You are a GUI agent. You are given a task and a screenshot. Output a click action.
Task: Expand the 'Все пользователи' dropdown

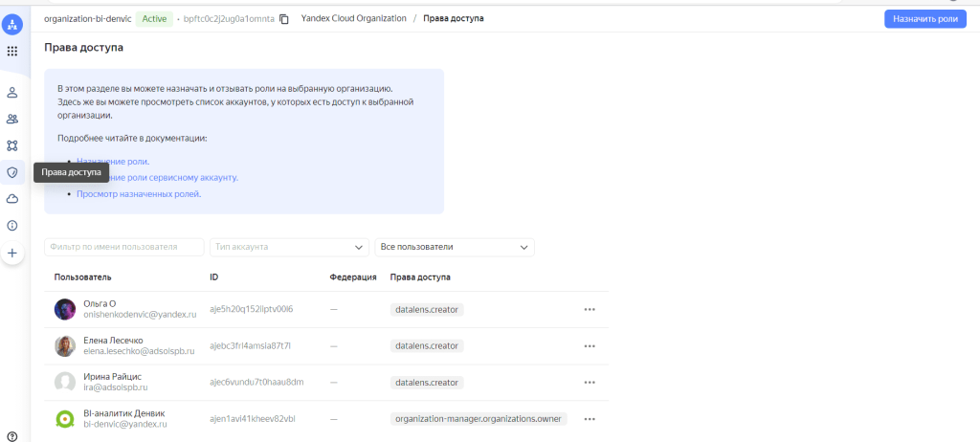tap(455, 247)
